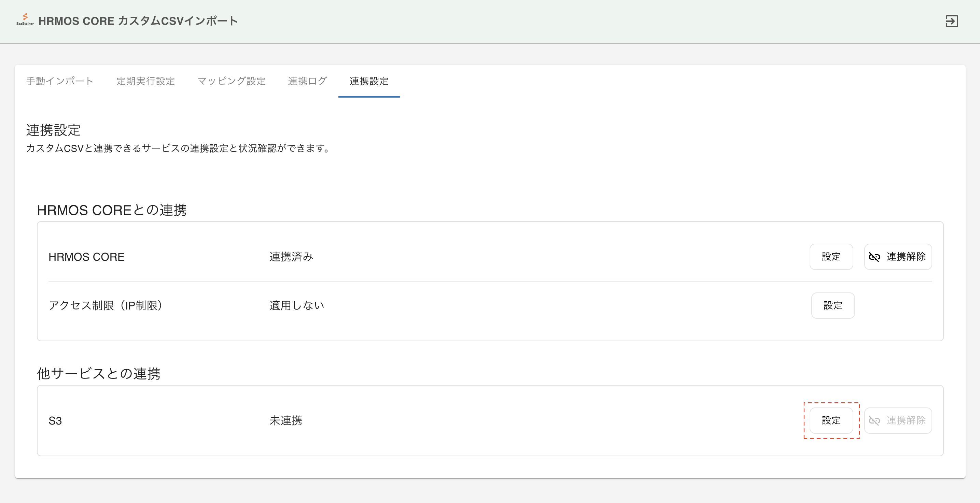Click the 連携設定 page heading

[53, 130]
